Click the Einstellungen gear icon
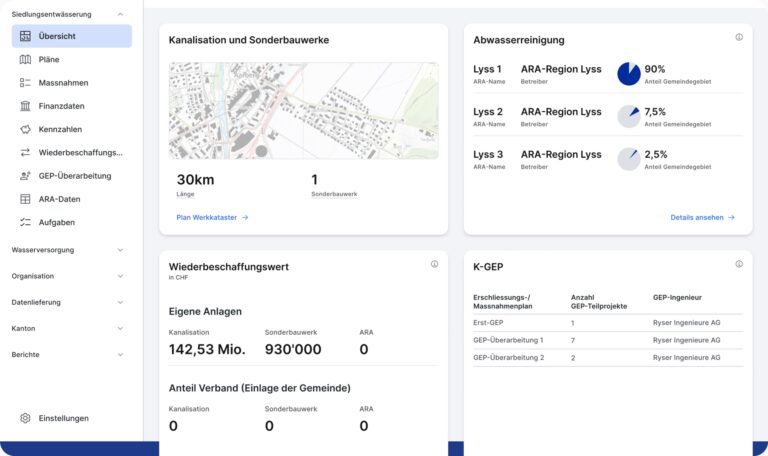The height and width of the screenshot is (456, 768). 26,418
